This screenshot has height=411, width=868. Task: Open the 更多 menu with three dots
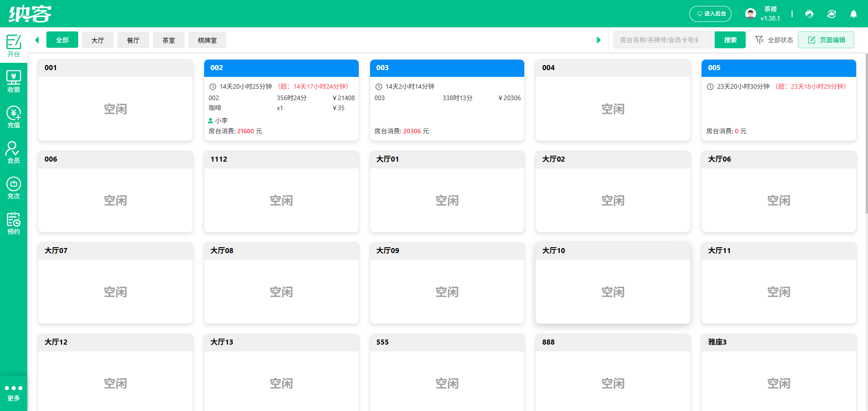[14, 393]
